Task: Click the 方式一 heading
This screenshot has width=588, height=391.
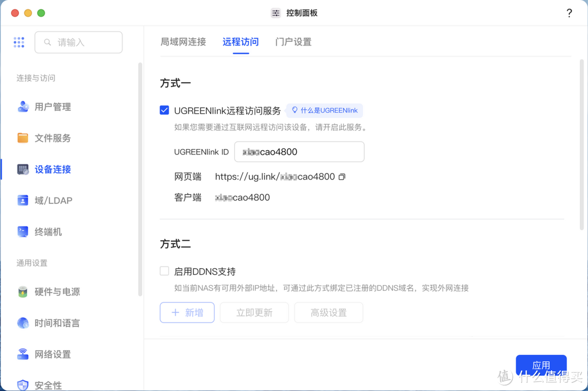Action: (x=175, y=83)
